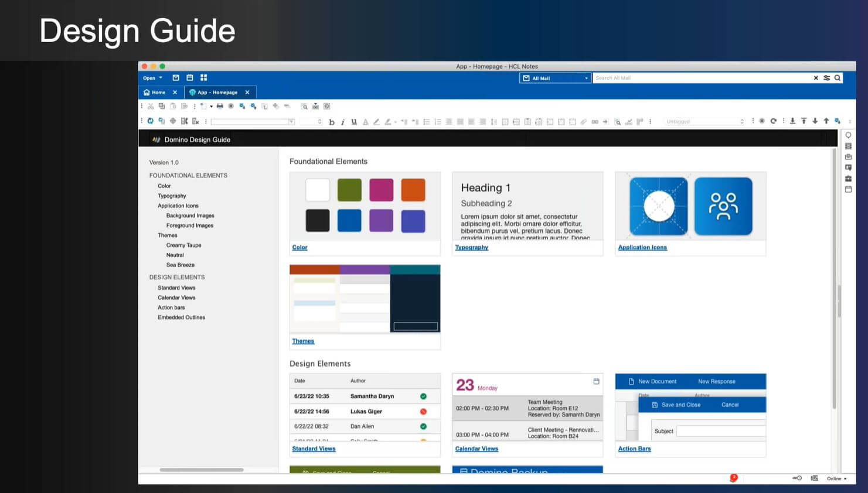The width and height of the screenshot is (868, 493).
Task: Open the Calendar icon in the blue header
Action: pos(190,78)
